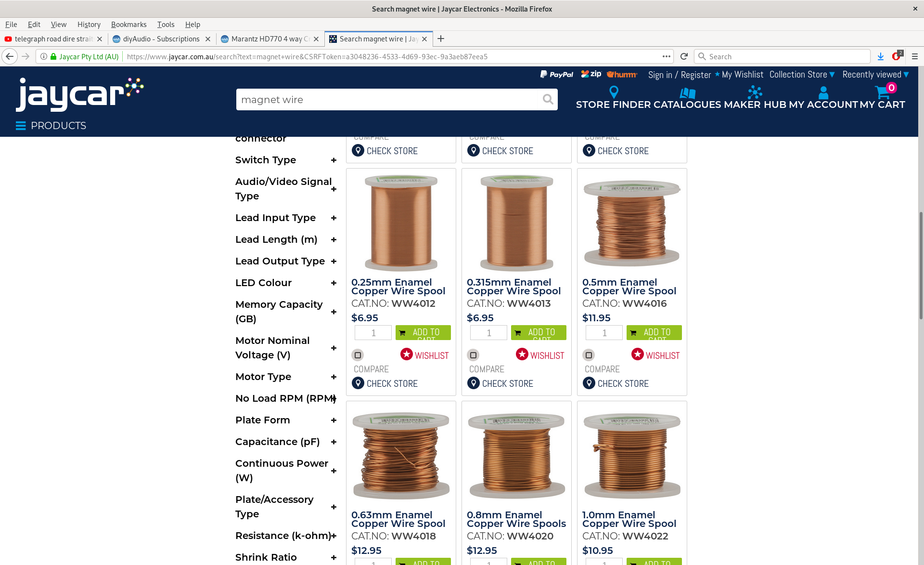Add WW4012 wire to cart
Screen dimensions: 924x565
pos(423,332)
